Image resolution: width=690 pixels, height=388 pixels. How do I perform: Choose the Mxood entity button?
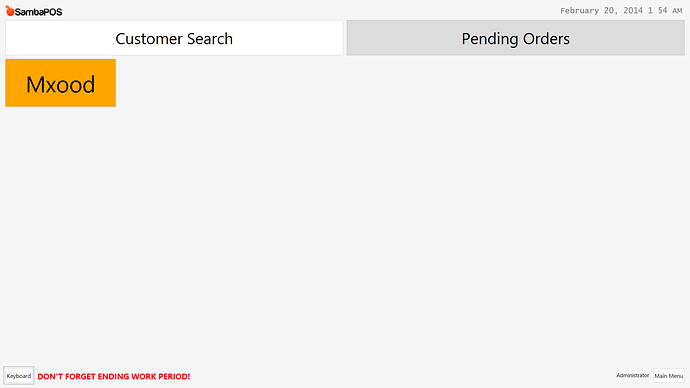click(x=60, y=83)
